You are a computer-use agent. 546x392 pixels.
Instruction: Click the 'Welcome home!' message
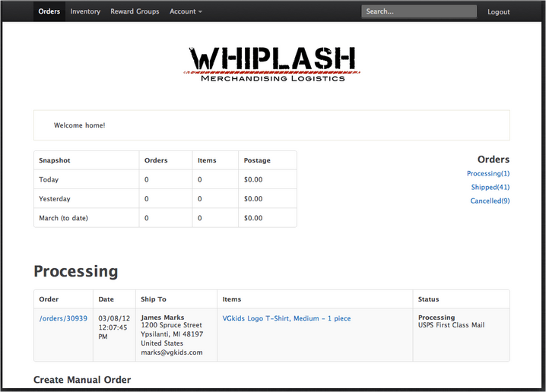79,125
